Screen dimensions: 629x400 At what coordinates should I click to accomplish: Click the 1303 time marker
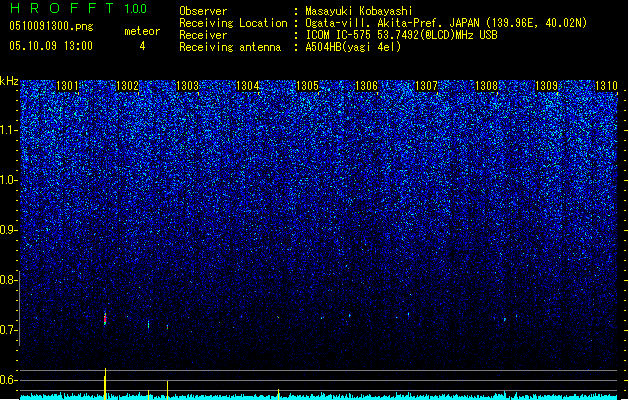click(x=187, y=86)
